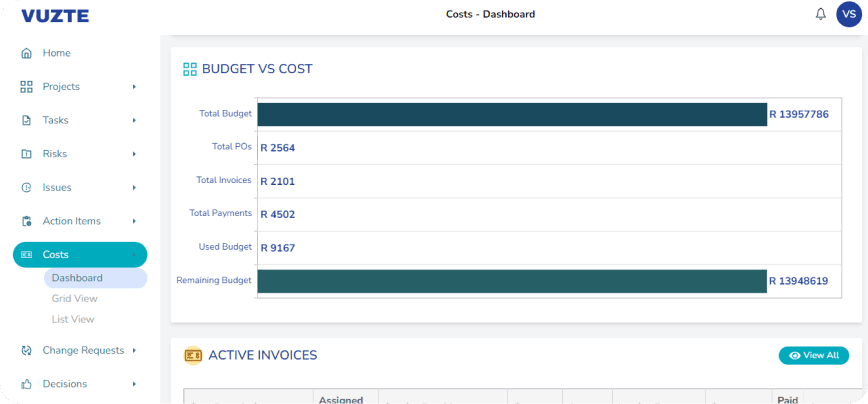The width and height of the screenshot is (868, 404).
Task: Expand the Decisions submenu arrow
Action: 134,384
